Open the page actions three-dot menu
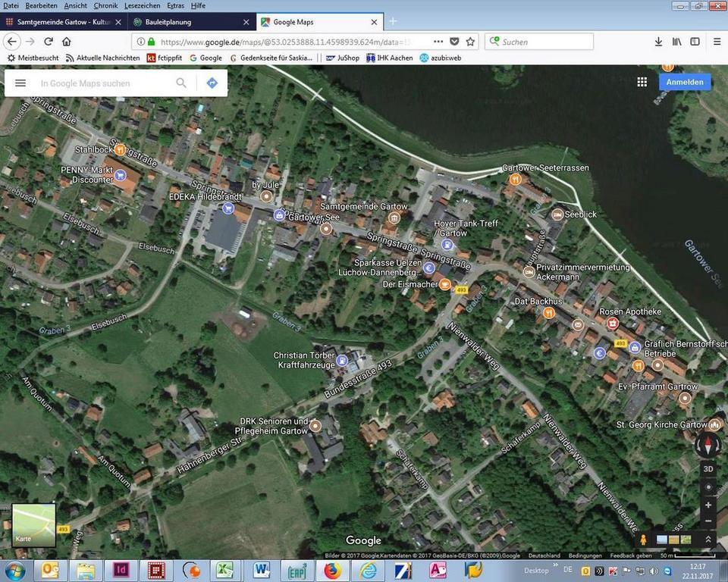728x582 pixels. [x=438, y=42]
